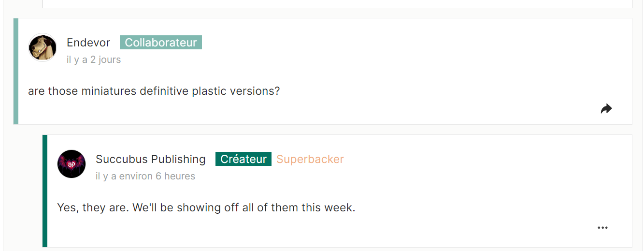Screen dimensions: 644x251
Task: Click the reply text "Yes, they are..."
Action: click(x=206, y=208)
